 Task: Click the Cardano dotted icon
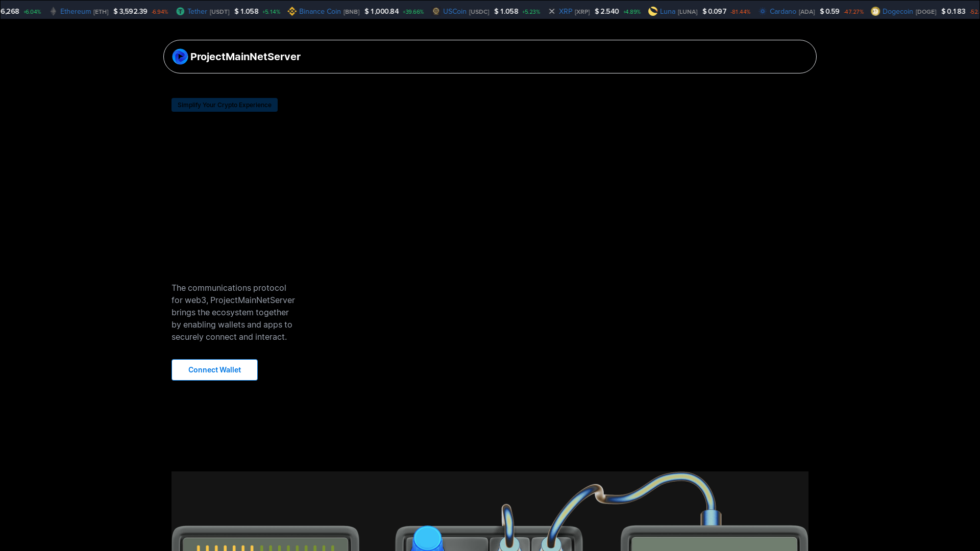(763, 11)
